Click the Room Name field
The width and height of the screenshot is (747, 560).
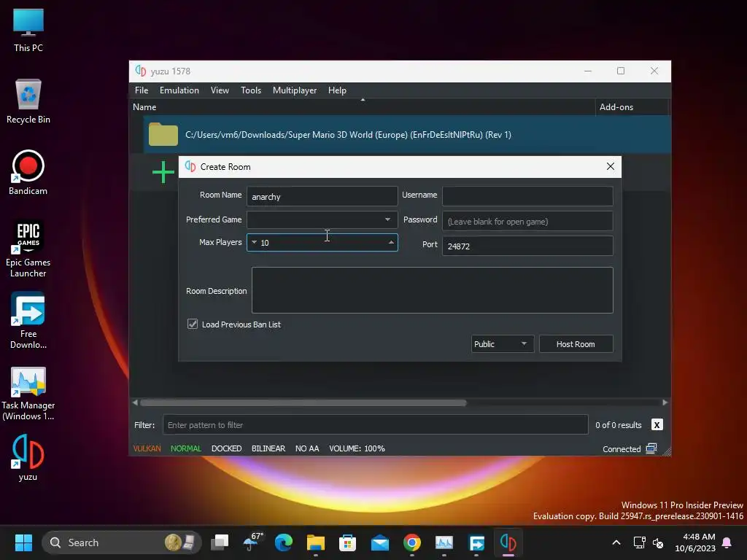(322, 196)
